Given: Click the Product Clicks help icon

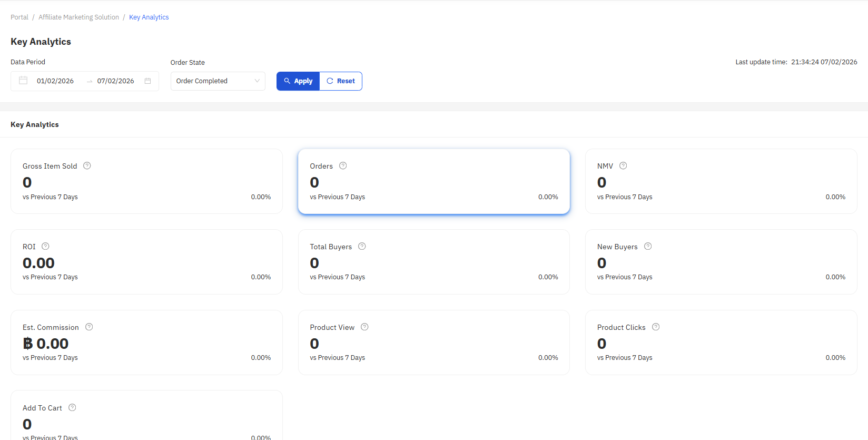Looking at the screenshot, I should (x=656, y=327).
